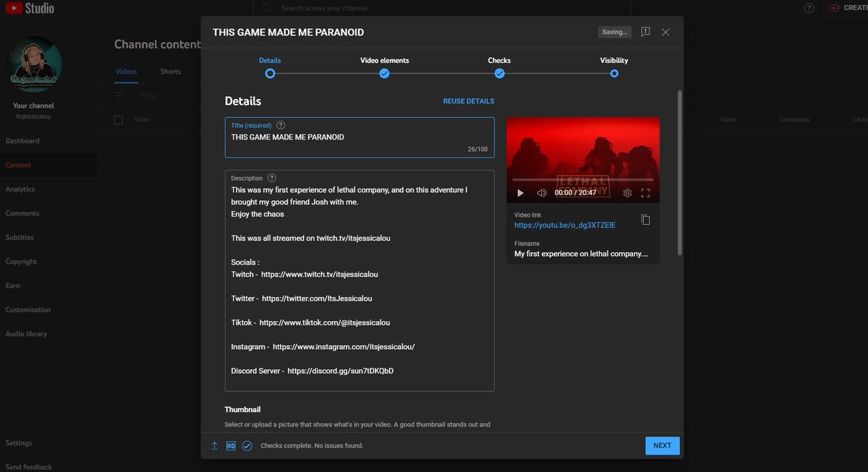The width and height of the screenshot is (868, 472).
Task: Open Copyright in the sidebar
Action: [21, 262]
